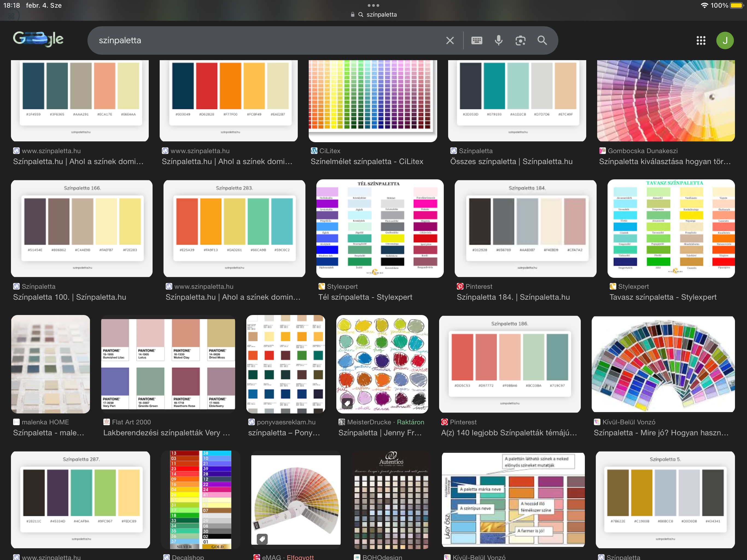
Task: Click the Google doodle logo
Action: click(x=38, y=39)
